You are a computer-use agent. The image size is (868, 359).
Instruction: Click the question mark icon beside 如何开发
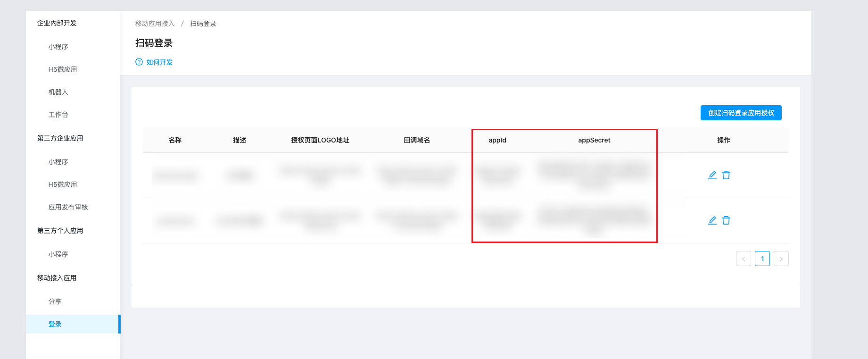(139, 62)
